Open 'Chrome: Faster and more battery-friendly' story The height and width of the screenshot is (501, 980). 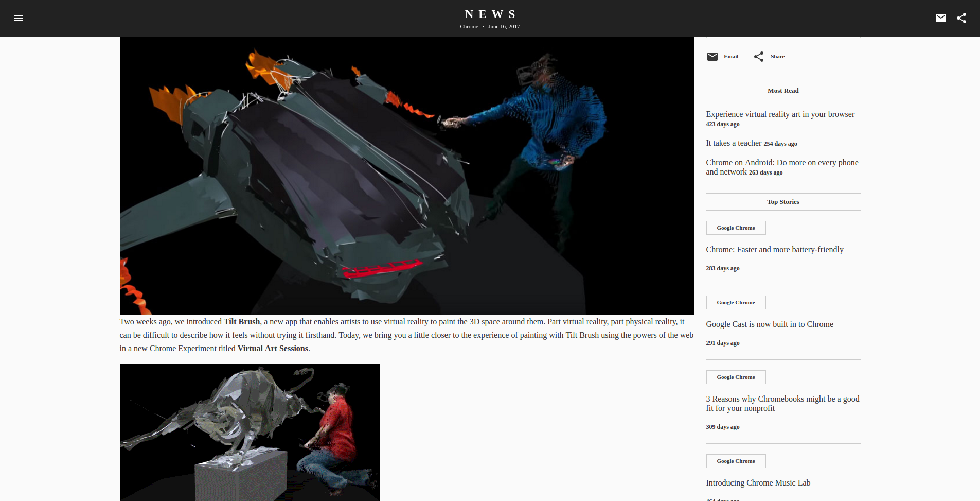click(x=775, y=250)
